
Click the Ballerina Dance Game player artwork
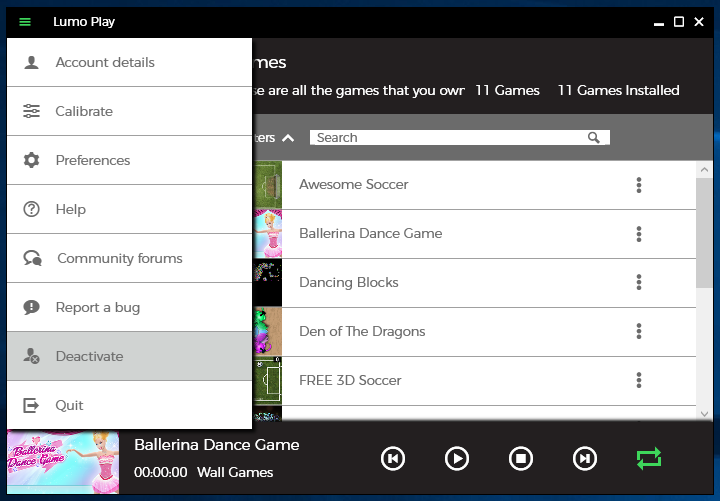pos(63,462)
